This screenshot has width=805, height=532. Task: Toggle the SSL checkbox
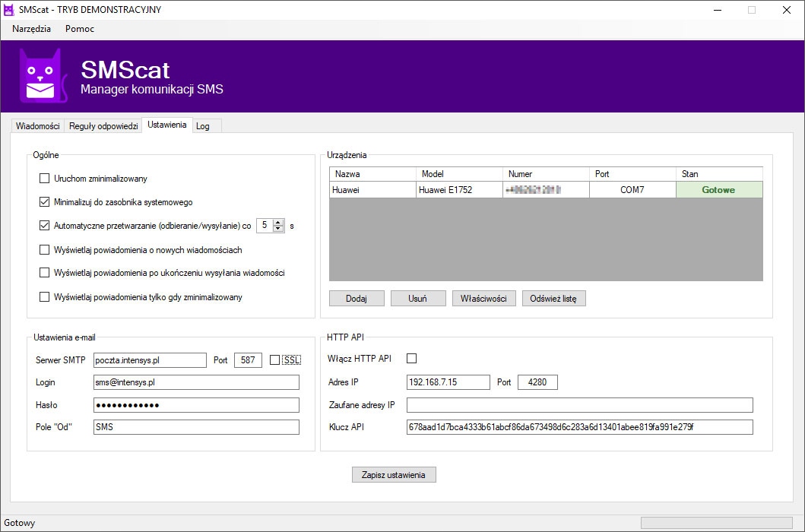pos(275,360)
